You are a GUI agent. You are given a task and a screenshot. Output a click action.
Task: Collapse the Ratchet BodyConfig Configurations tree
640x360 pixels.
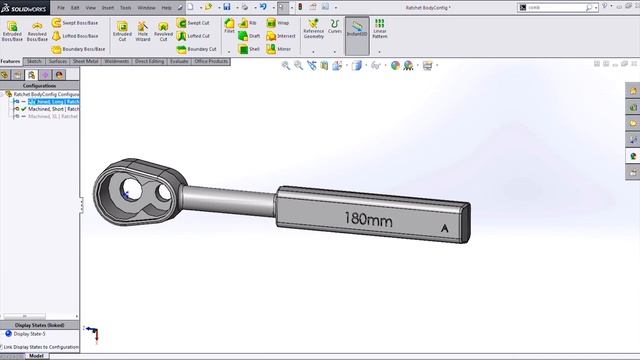pyautogui.click(x=2, y=94)
